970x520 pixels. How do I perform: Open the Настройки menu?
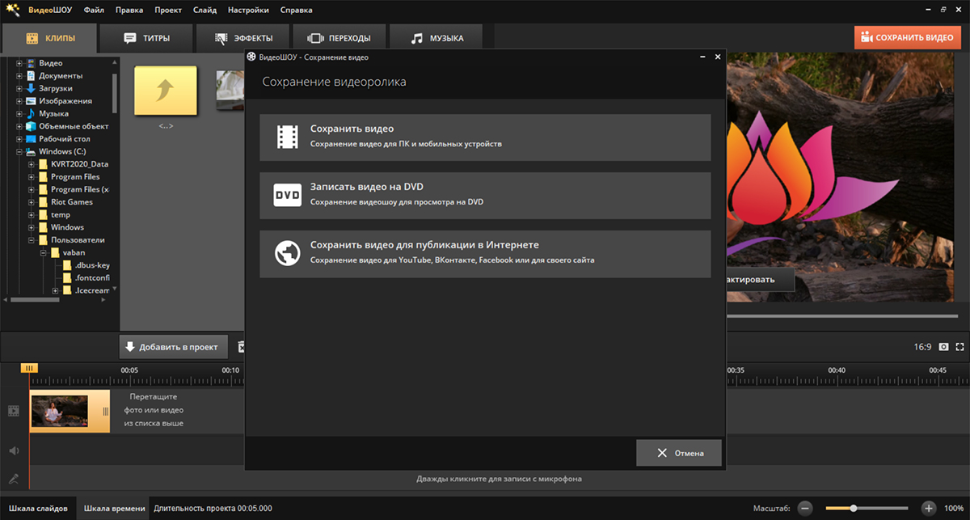[248, 10]
